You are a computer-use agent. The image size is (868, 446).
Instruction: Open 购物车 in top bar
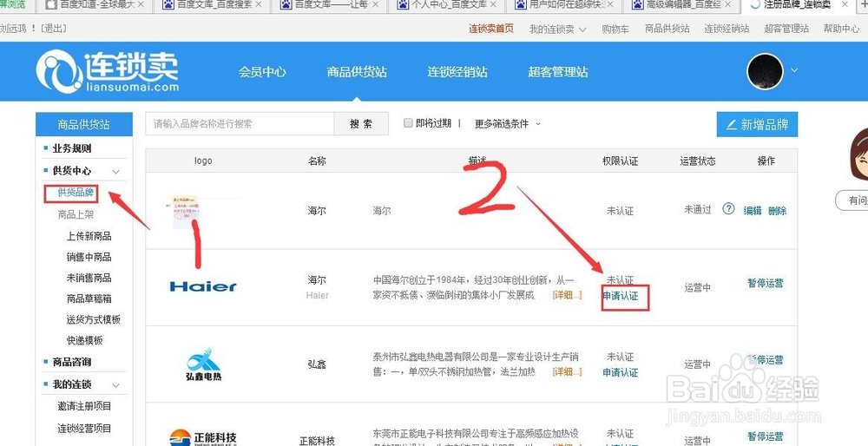pyautogui.click(x=615, y=29)
